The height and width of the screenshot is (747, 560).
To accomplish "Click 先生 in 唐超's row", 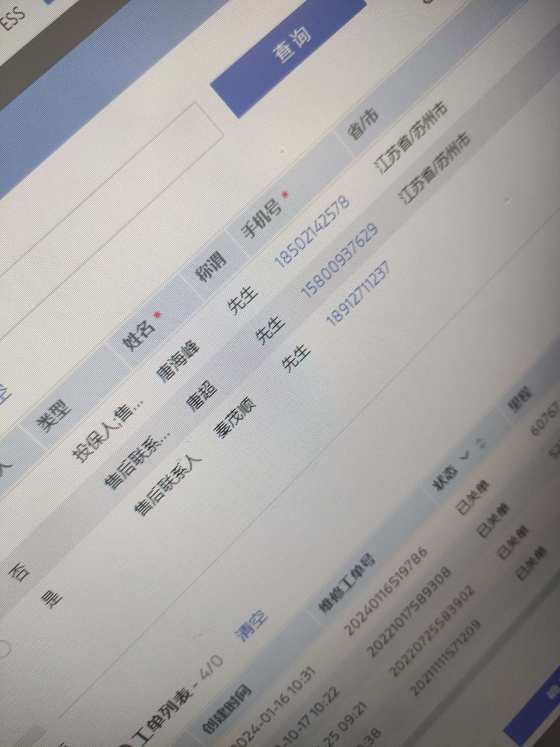I will coord(271,330).
